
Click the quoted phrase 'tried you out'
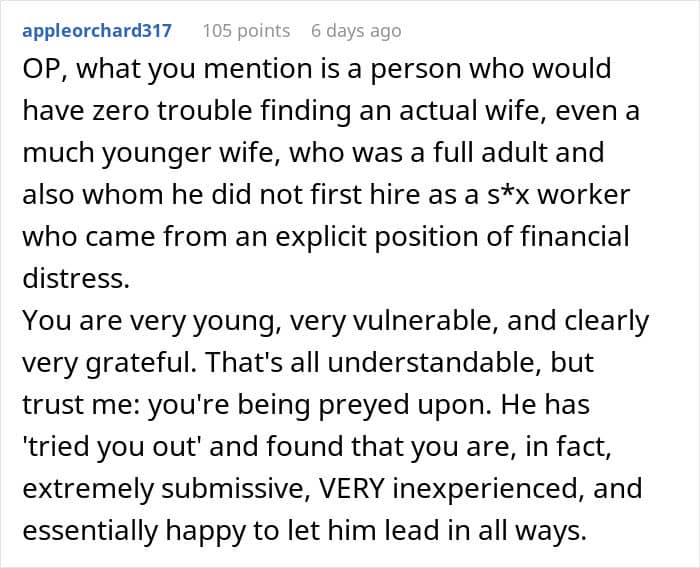tap(110, 446)
